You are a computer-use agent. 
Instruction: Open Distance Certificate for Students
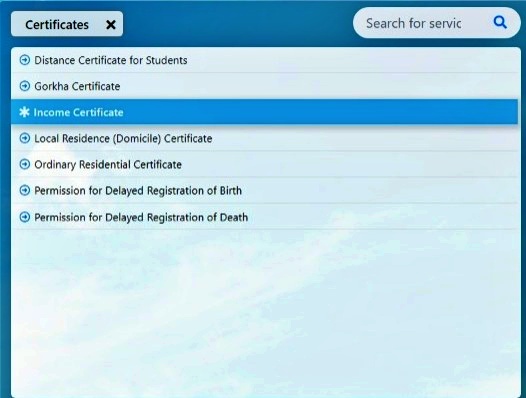coord(264,60)
